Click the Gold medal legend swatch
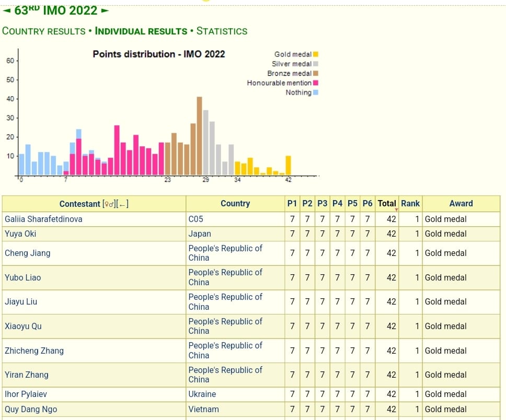The height and width of the screenshot is (420, 506). [x=316, y=54]
